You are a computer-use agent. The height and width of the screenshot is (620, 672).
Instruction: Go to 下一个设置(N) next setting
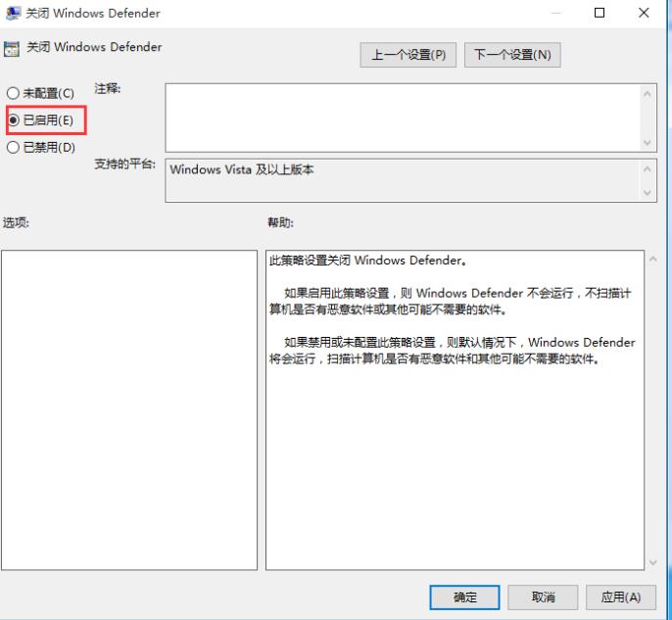(x=512, y=55)
